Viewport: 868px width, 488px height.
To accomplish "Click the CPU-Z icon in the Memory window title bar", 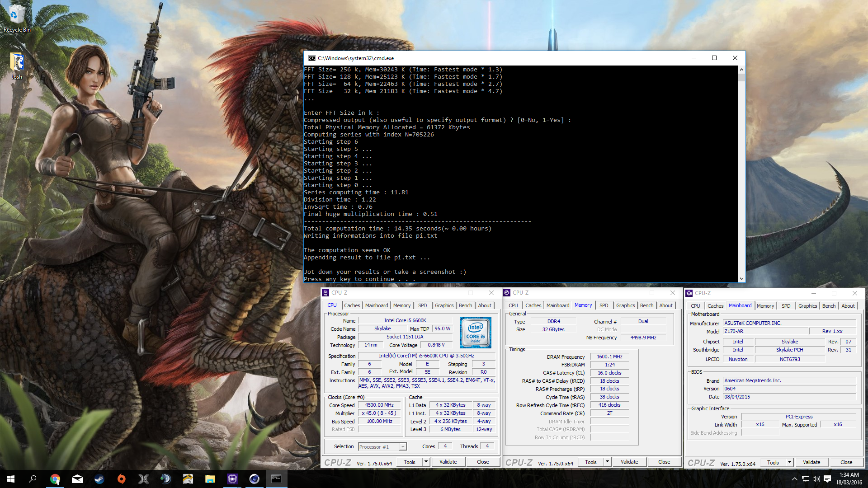I will click(x=507, y=293).
